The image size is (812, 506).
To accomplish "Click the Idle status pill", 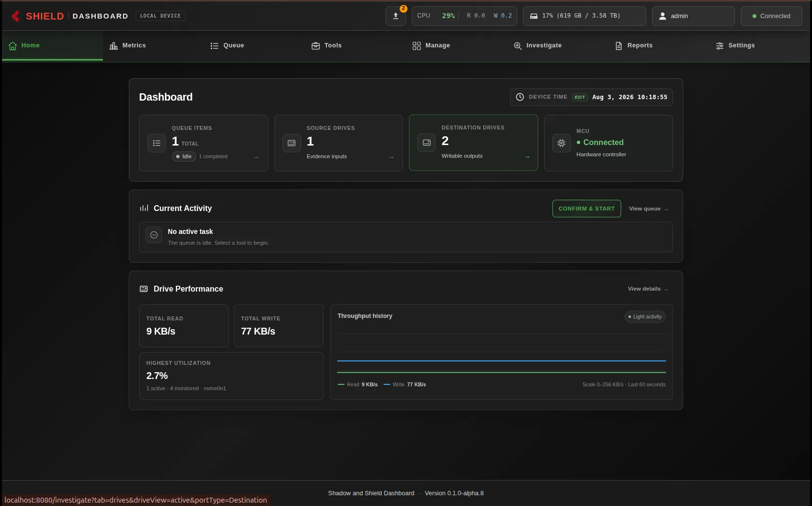I will tap(183, 156).
